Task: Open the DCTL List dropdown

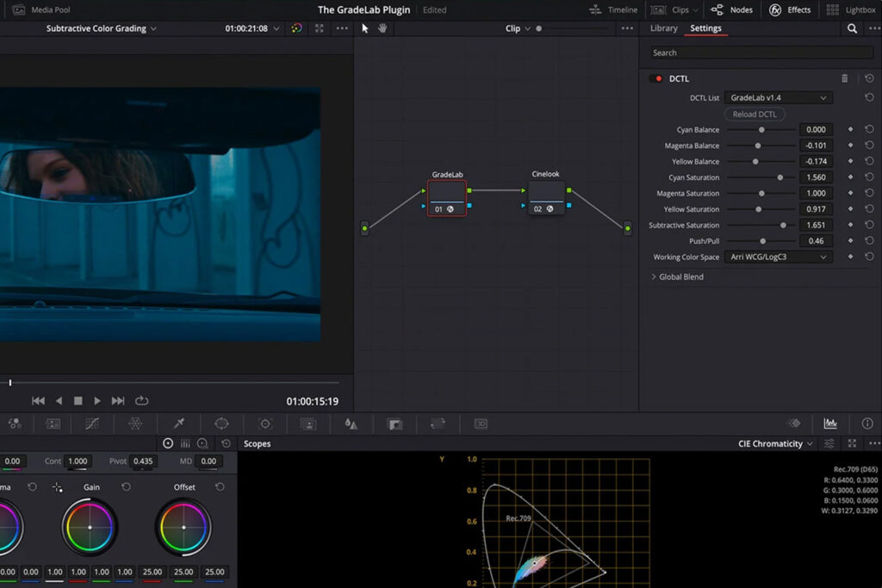Action: click(778, 98)
